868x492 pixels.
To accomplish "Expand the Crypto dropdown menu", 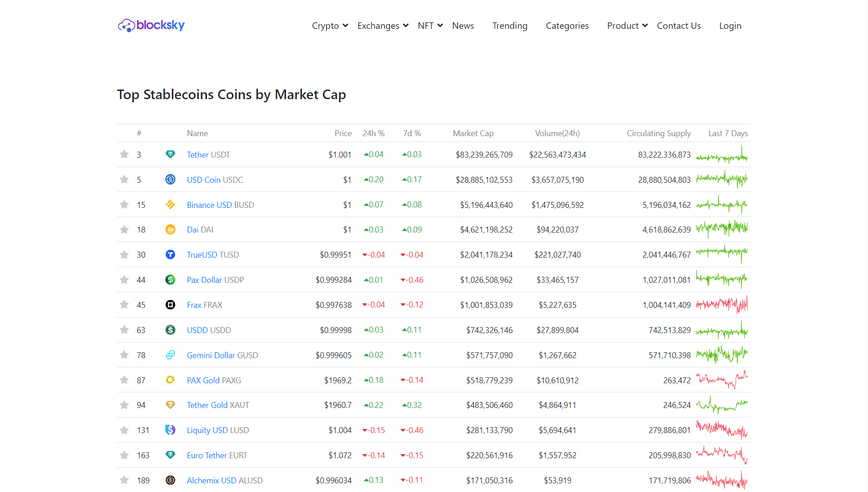I will point(330,26).
